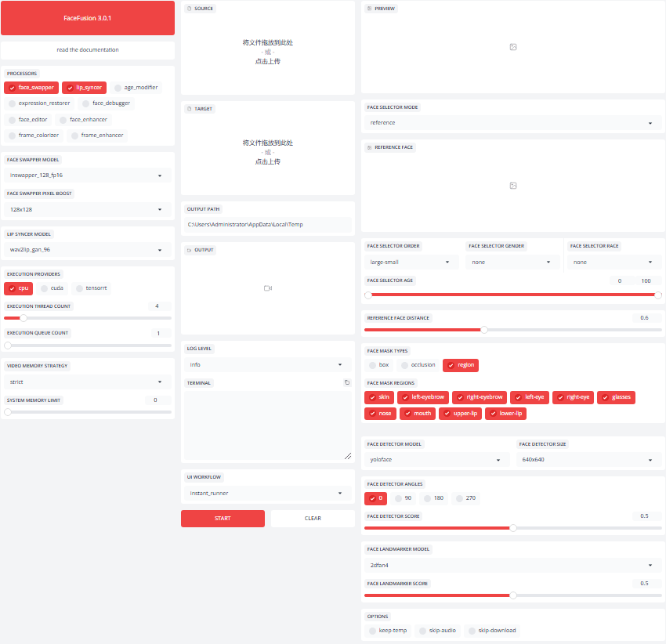This screenshot has height=644, width=666.
Task: Check the cuda execution provider
Action: [x=52, y=288]
